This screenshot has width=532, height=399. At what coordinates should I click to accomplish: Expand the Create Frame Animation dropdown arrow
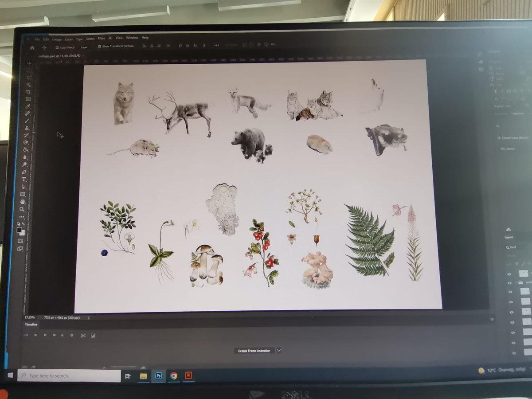(x=279, y=350)
